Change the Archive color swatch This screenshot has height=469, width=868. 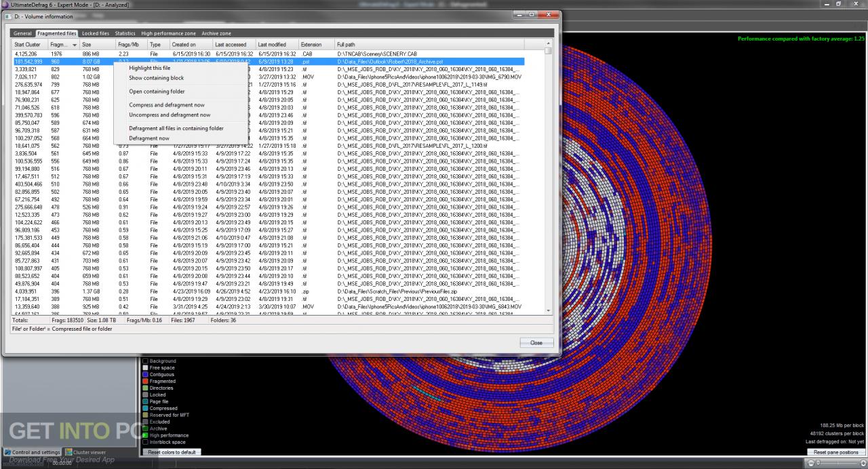(145, 429)
